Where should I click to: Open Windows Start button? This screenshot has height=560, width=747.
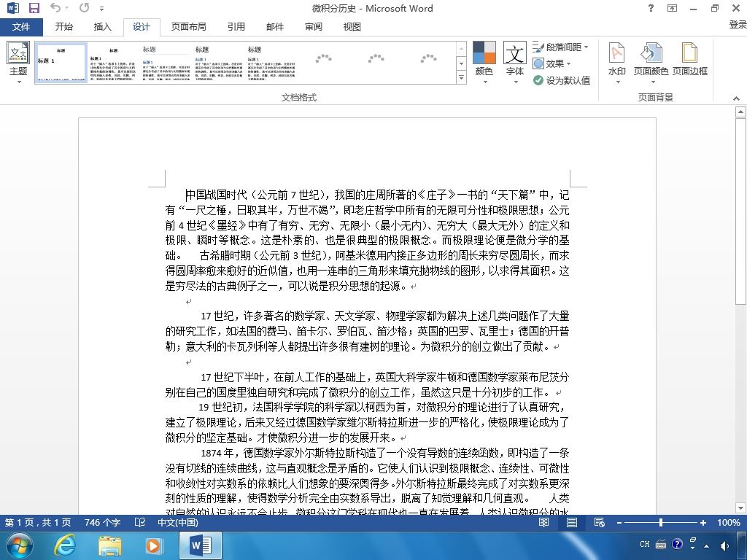20,545
